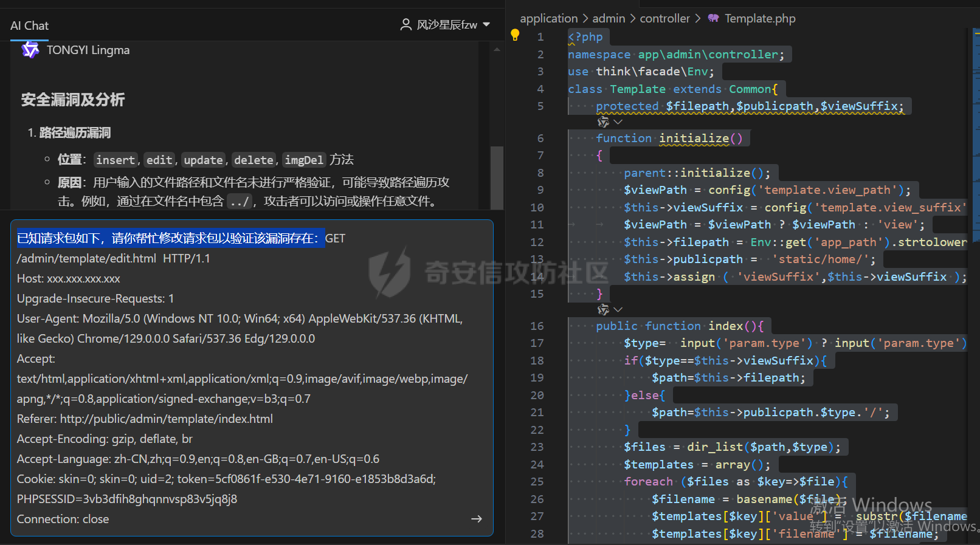Click the 风沙星辰fzw username label
This screenshot has width=980, height=545.
click(447, 25)
